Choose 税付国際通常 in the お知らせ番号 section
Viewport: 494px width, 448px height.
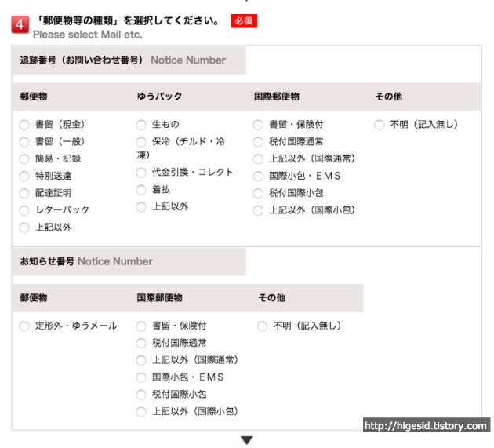[x=141, y=343]
